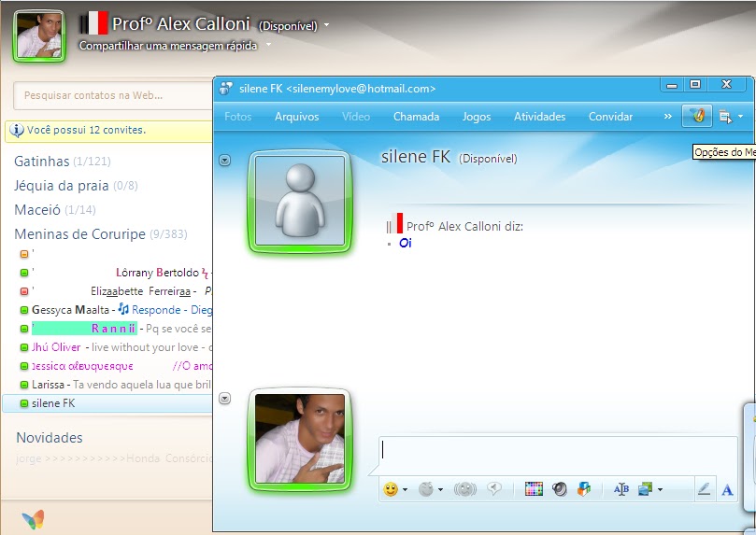756x535 pixels.
Task: Click the jorge Honda Consórcio news item
Action: [114, 458]
